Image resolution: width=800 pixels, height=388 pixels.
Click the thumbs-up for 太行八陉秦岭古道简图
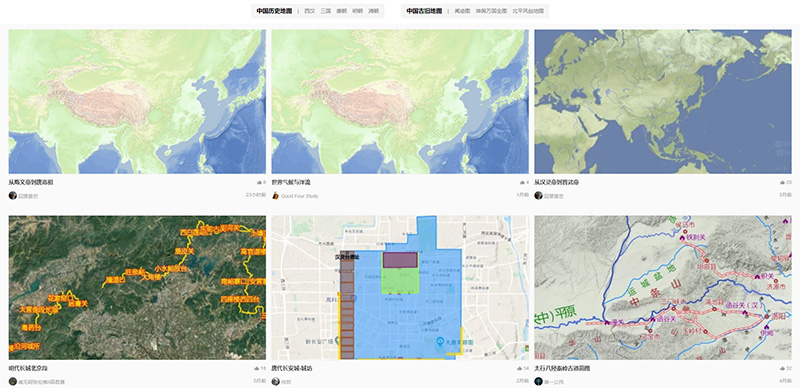[782, 368]
